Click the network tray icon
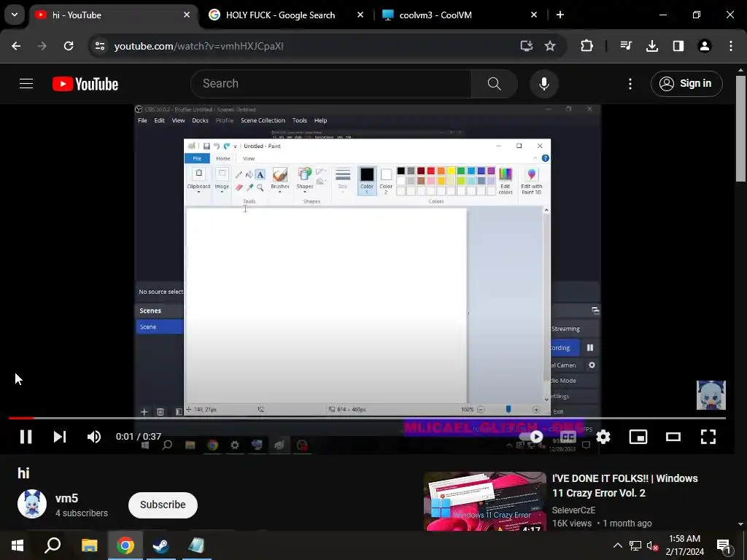This screenshot has height=560, width=747. 635,545
